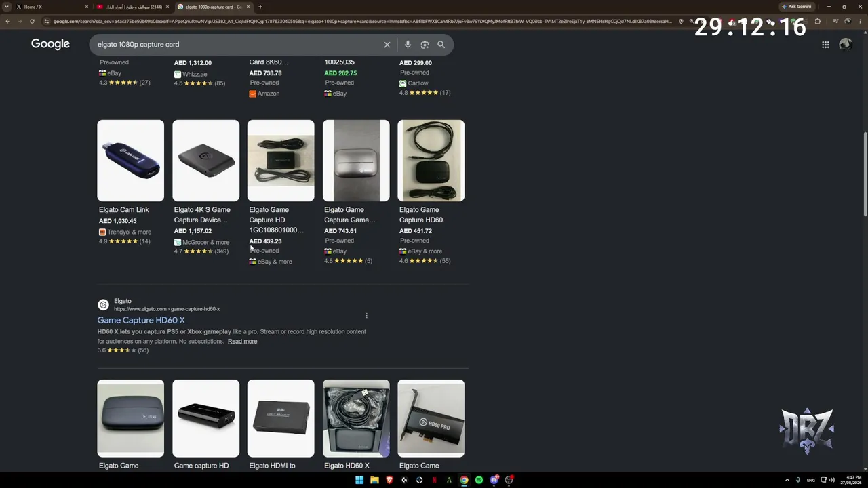Click the Google logo
868x488 pixels.
click(50, 44)
